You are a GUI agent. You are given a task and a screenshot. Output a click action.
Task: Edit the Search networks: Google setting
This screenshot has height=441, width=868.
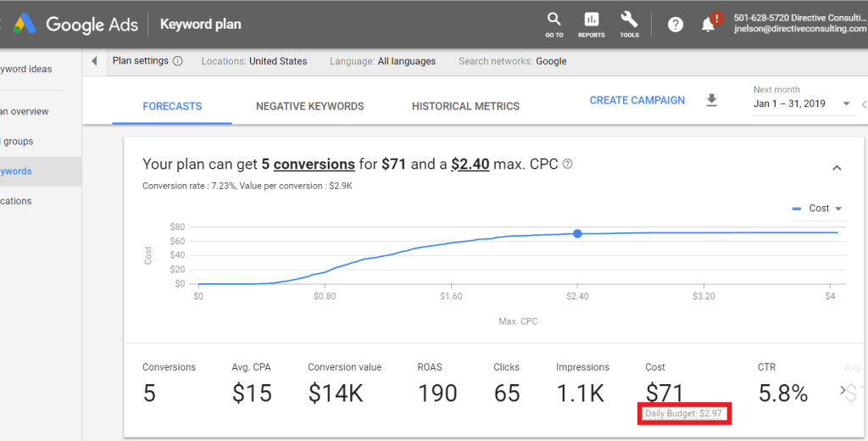point(513,62)
